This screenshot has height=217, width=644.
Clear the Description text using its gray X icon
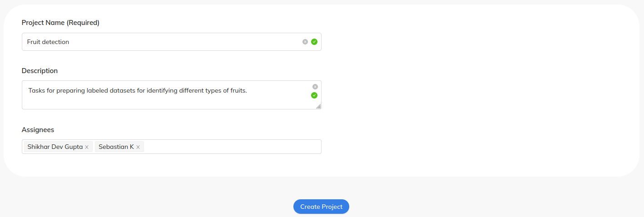coord(315,87)
